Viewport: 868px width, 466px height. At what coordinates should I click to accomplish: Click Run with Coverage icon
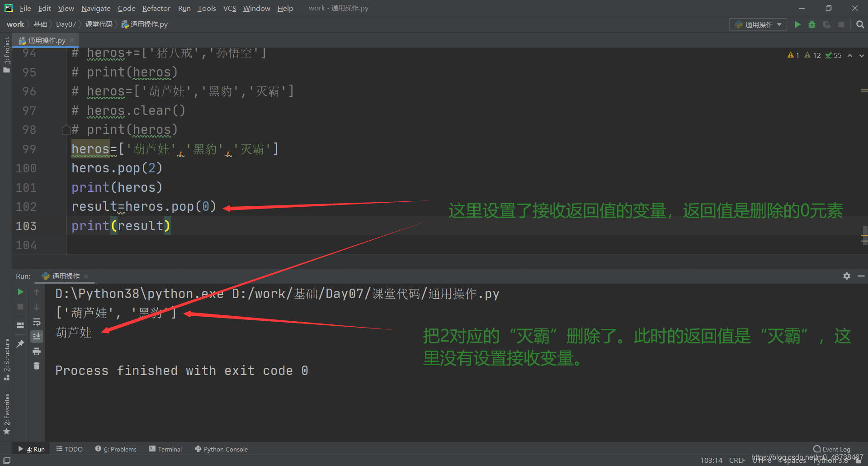826,24
